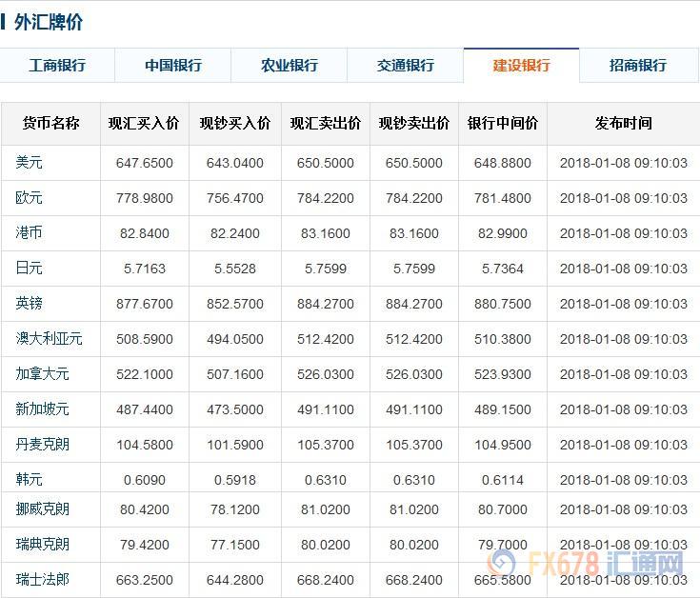
Task: Click the 加拿大元 cash buy value 507.1600
Action: 235,374
